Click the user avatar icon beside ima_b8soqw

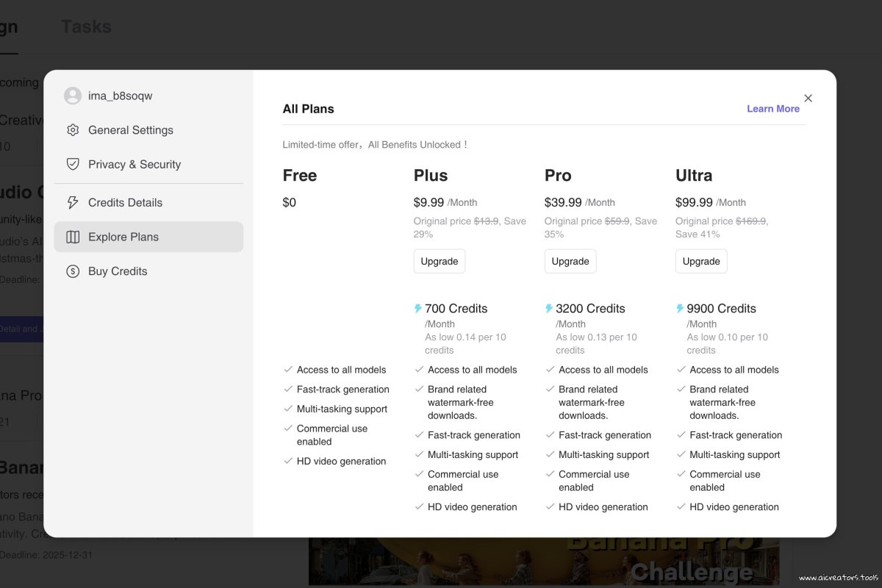point(73,96)
